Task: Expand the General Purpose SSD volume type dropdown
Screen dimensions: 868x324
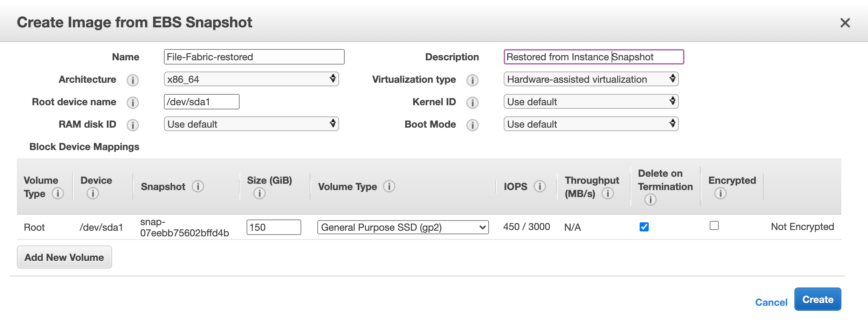Action: pyautogui.click(x=403, y=227)
